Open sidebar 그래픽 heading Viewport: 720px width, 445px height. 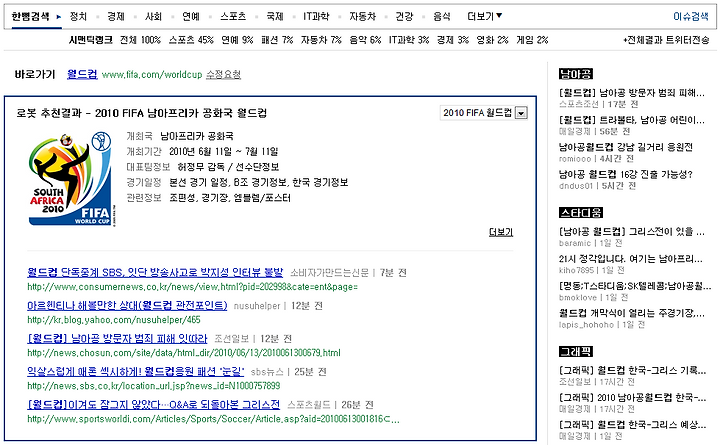tap(576, 351)
